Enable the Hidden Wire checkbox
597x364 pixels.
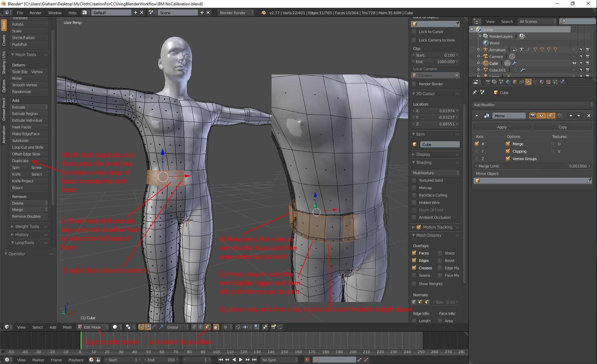click(x=414, y=203)
